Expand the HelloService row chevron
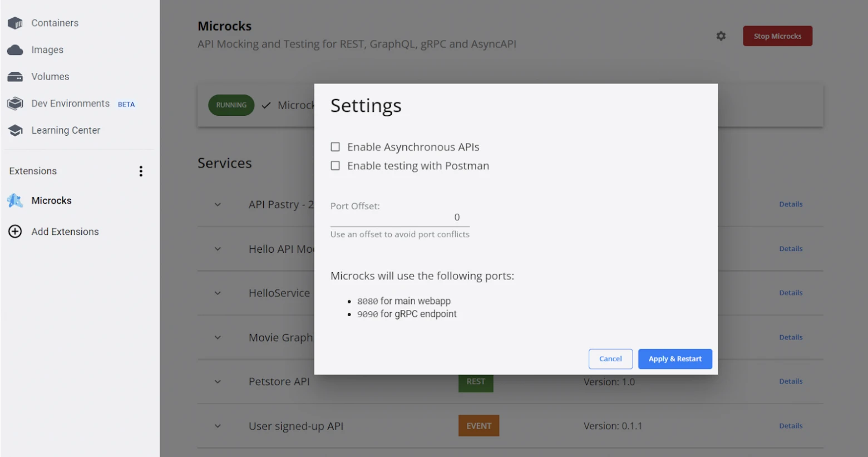The width and height of the screenshot is (868, 457). click(218, 293)
